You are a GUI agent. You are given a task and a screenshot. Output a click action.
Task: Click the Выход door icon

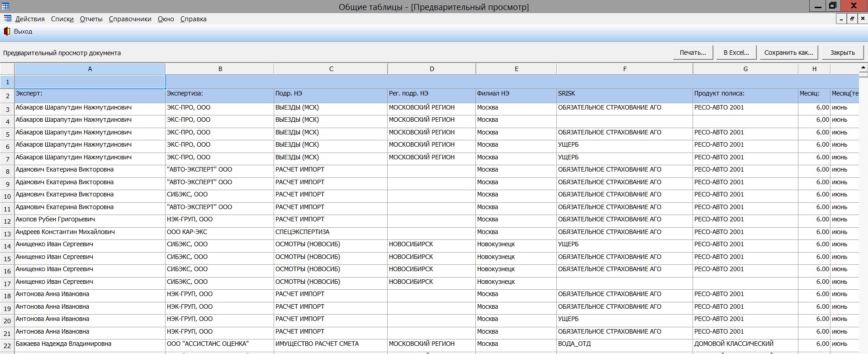[x=7, y=31]
